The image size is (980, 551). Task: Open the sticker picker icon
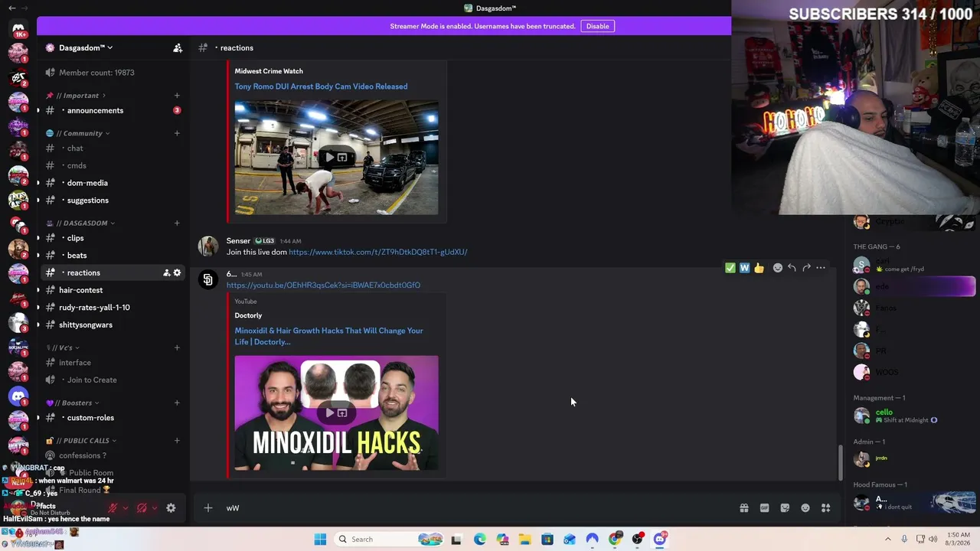(785, 507)
